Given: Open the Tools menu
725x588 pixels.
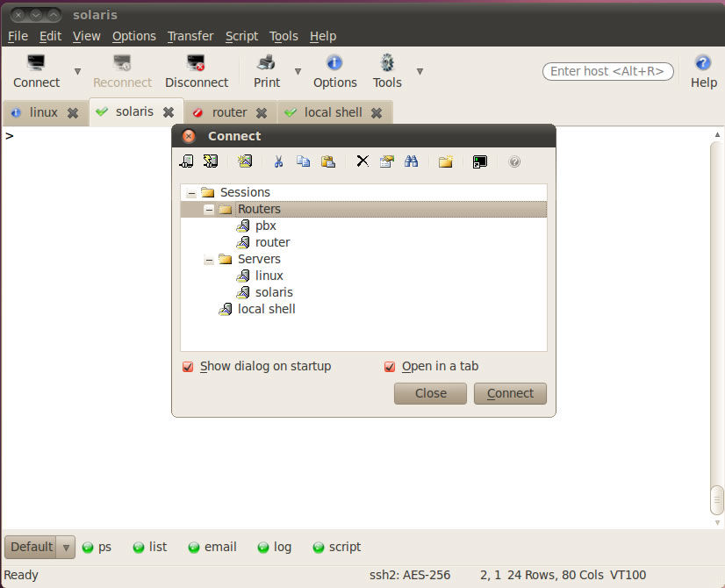Looking at the screenshot, I should pyautogui.click(x=284, y=36).
